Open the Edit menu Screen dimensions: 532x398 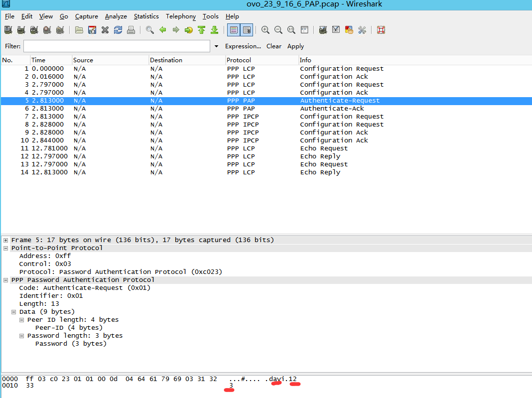tap(27, 16)
